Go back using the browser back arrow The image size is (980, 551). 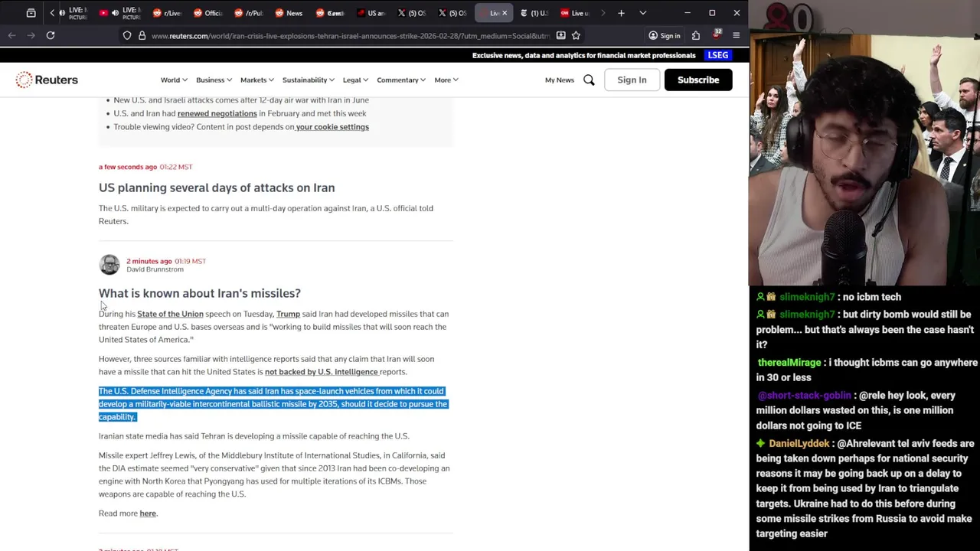point(11,35)
